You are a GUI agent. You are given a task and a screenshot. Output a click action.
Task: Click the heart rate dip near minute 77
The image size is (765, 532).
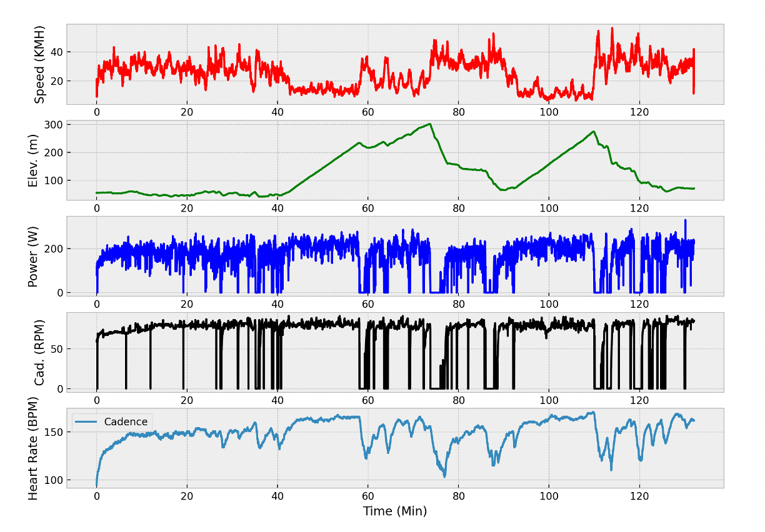click(443, 476)
